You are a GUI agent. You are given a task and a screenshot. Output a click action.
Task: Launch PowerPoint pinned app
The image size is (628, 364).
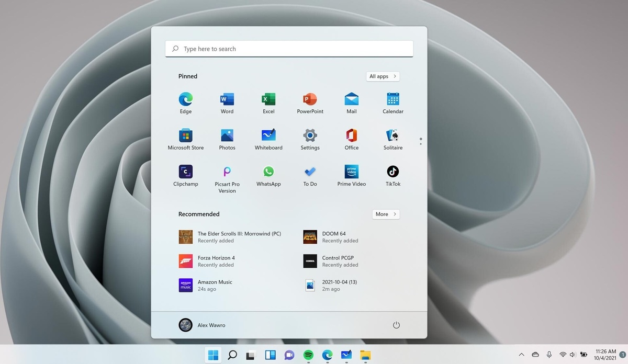click(310, 103)
